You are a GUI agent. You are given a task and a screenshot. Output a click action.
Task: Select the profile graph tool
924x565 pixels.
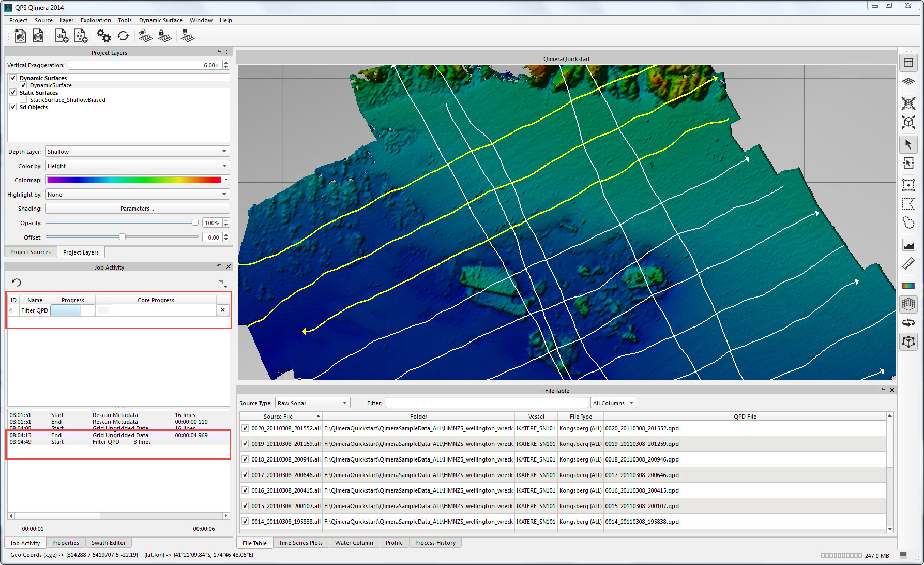[x=908, y=245]
